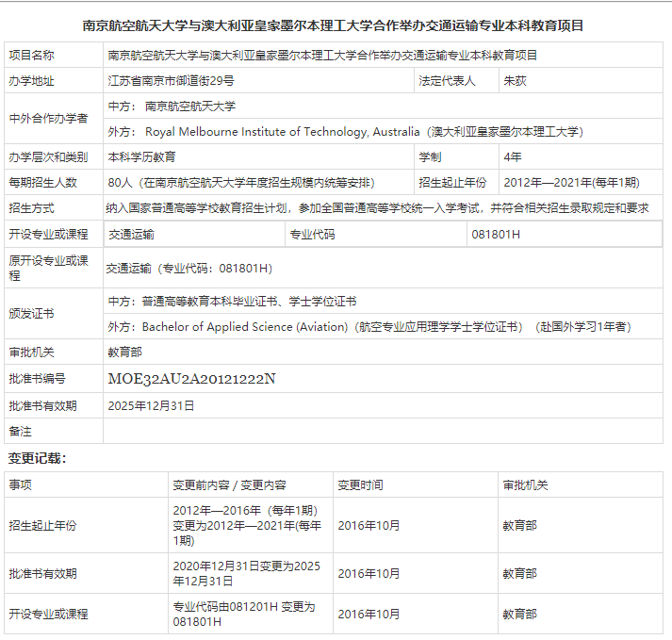Image resolution: width=672 pixels, height=640 pixels.
Task: Click the 专业代码 cell
Action: 376,234
